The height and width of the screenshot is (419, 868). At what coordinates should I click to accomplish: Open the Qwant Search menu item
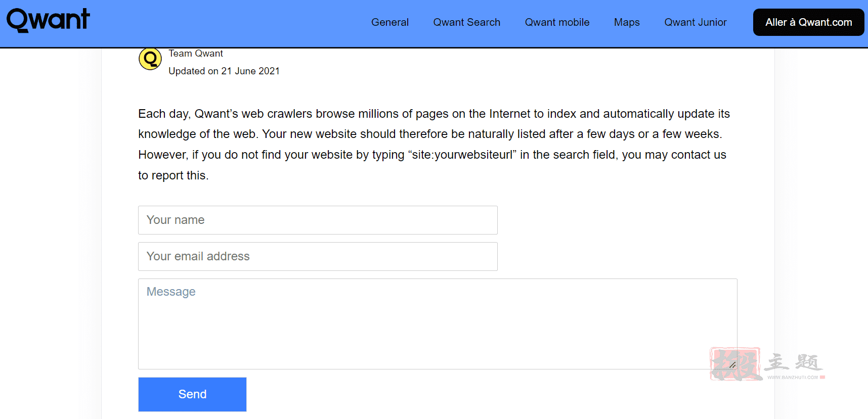(x=466, y=22)
